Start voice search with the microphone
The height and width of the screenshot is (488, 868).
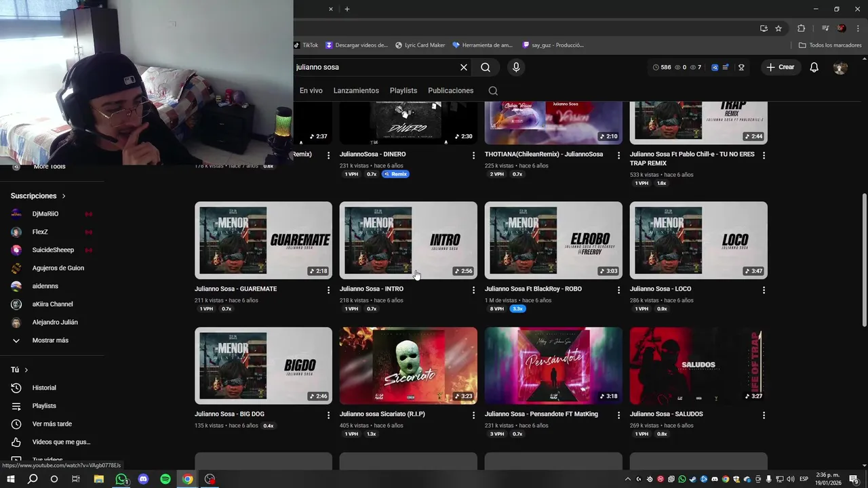[516, 67]
